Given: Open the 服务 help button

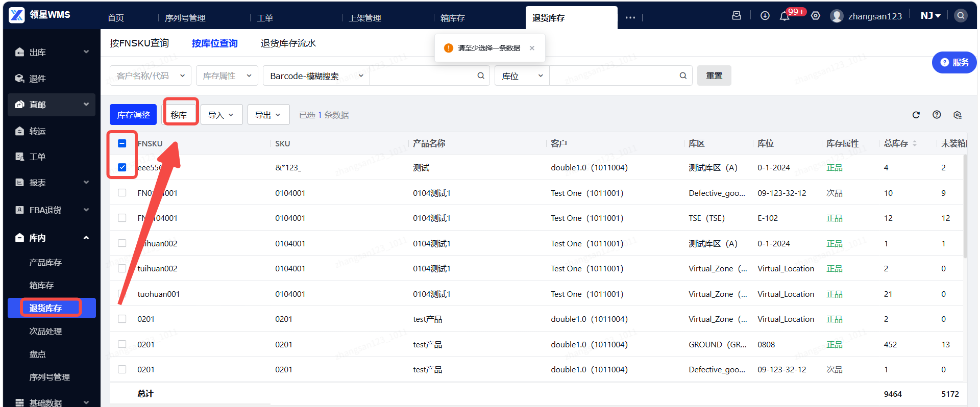Looking at the screenshot, I should (954, 62).
